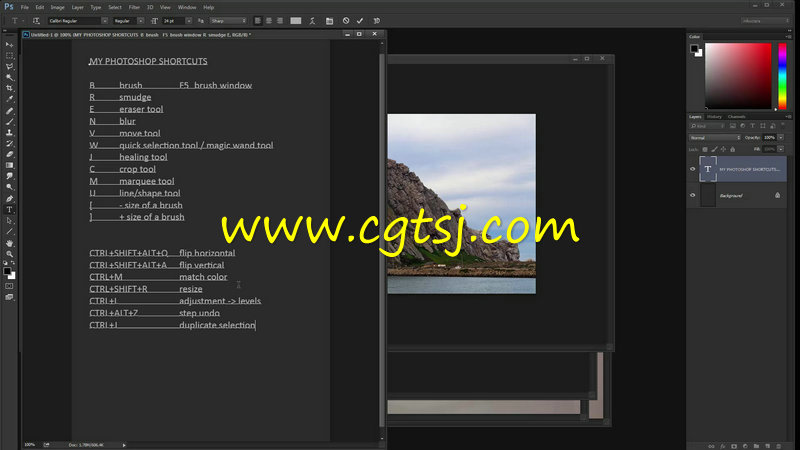Toggle Quick Mask mode
800x450 pixels.
coord(9,286)
